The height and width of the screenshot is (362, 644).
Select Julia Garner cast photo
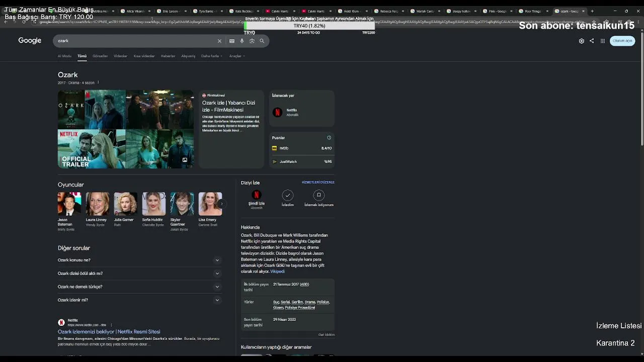(126, 204)
